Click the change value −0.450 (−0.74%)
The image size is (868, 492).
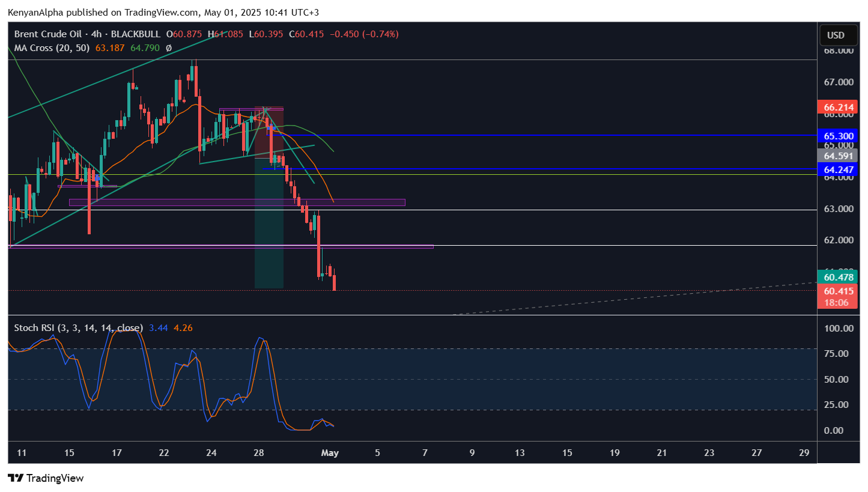363,34
